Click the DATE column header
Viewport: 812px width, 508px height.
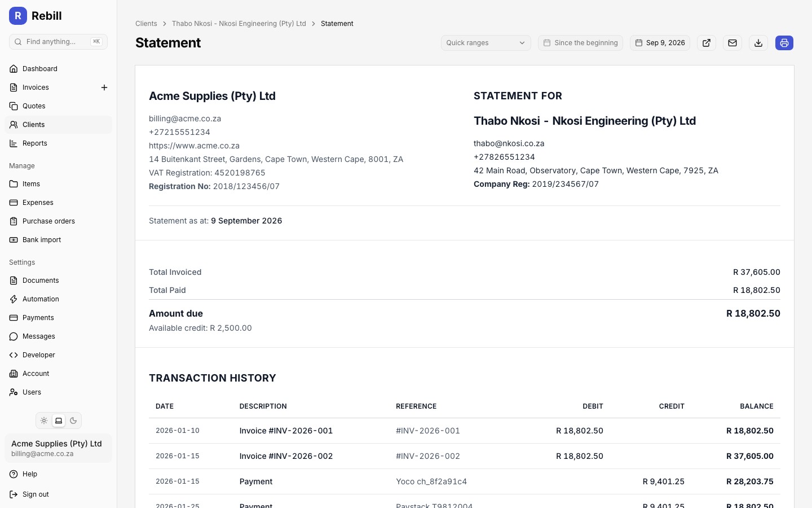point(165,406)
